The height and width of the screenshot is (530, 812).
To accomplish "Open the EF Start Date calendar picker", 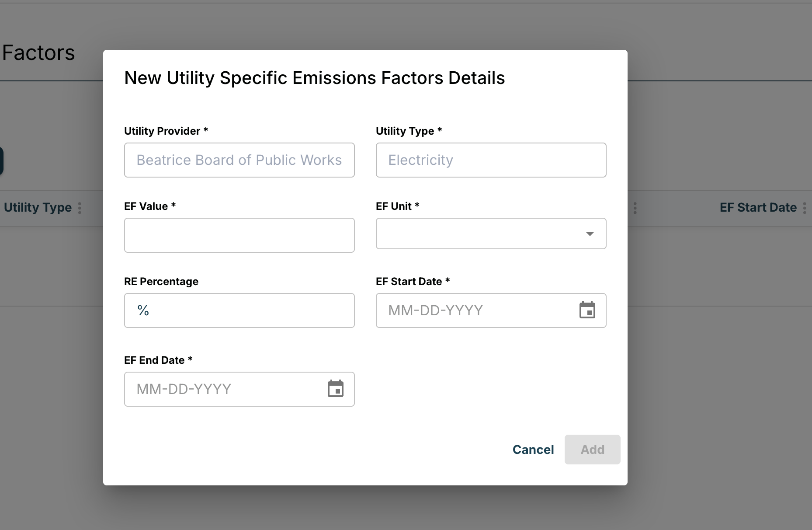I will point(587,310).
